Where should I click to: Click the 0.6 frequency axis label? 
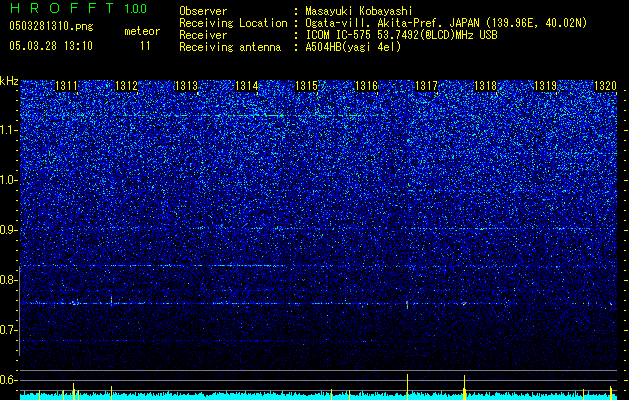8,380
